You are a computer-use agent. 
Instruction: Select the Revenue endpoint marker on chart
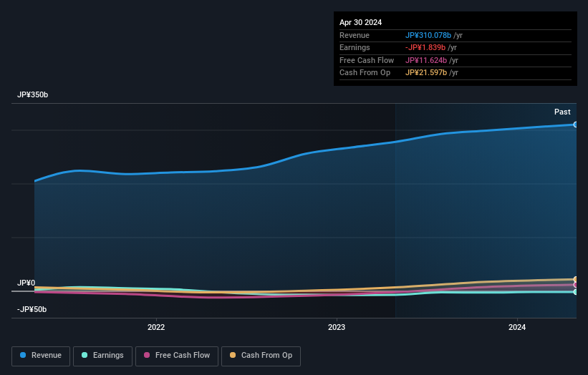pos(576,125)
